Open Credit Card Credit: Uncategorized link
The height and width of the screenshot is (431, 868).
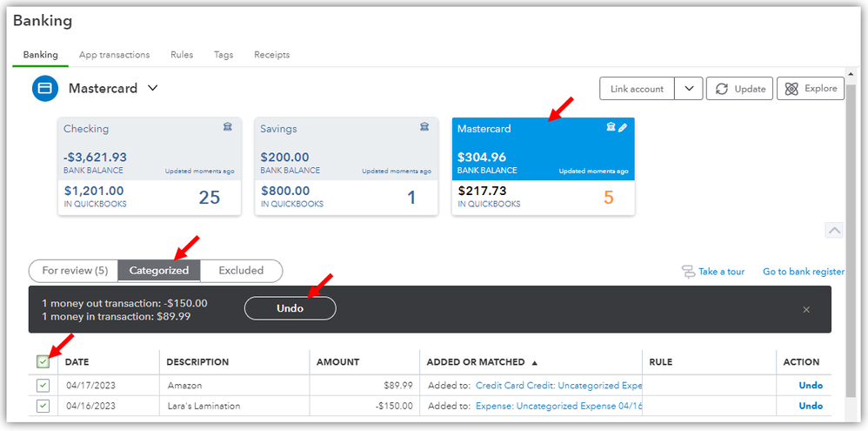click(558, 386)
